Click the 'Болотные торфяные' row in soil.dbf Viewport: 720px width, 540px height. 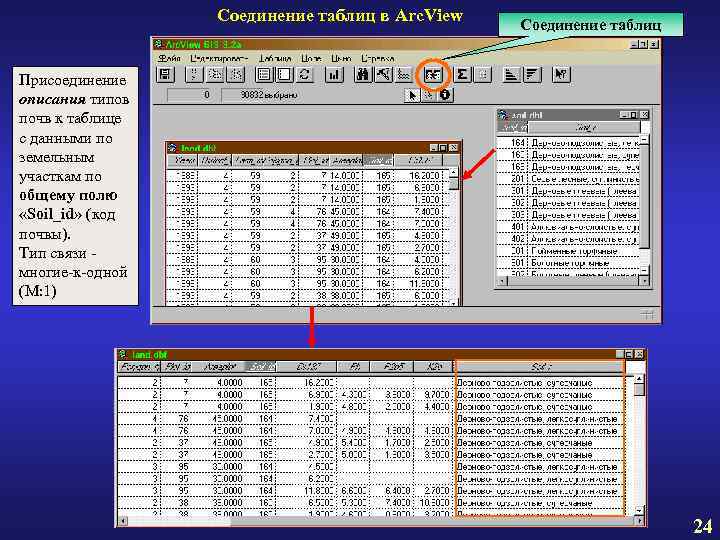click(568, 263)
